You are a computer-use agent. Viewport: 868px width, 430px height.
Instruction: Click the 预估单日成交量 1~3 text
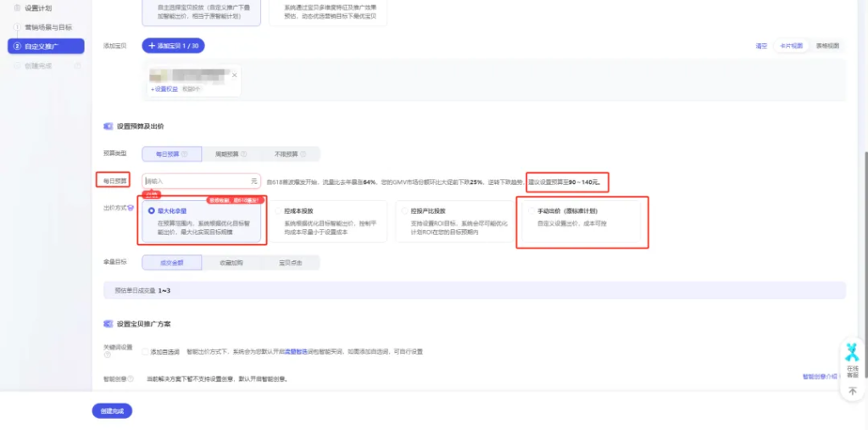[142, 290]
